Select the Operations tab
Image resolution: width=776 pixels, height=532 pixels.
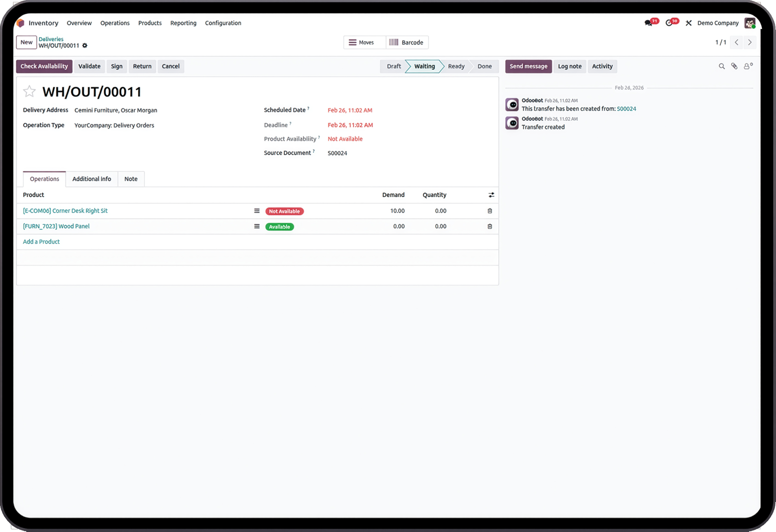pyautogui.click(x=44, y=179)
